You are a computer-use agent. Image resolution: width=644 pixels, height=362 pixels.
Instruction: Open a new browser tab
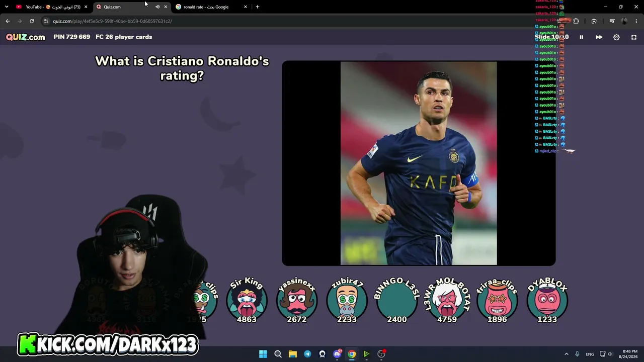258,7
